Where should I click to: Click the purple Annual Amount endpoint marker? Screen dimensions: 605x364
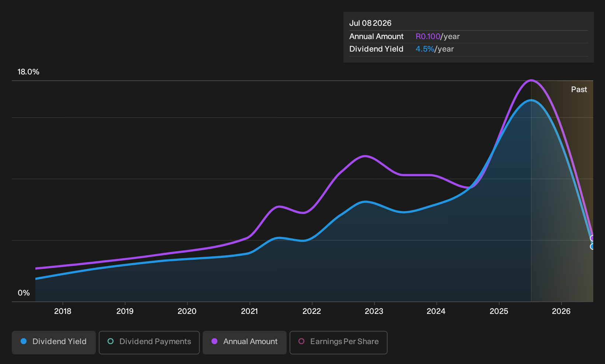[592, 238]
